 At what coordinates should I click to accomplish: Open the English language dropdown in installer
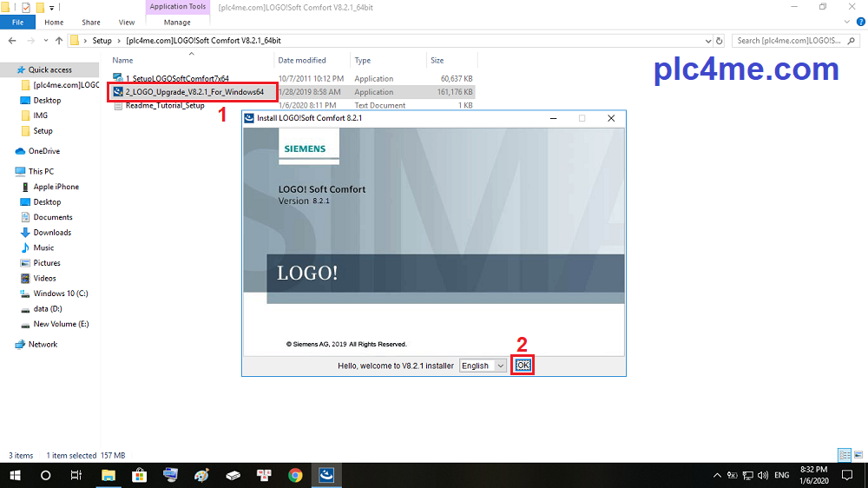click(x=483, y=366)
